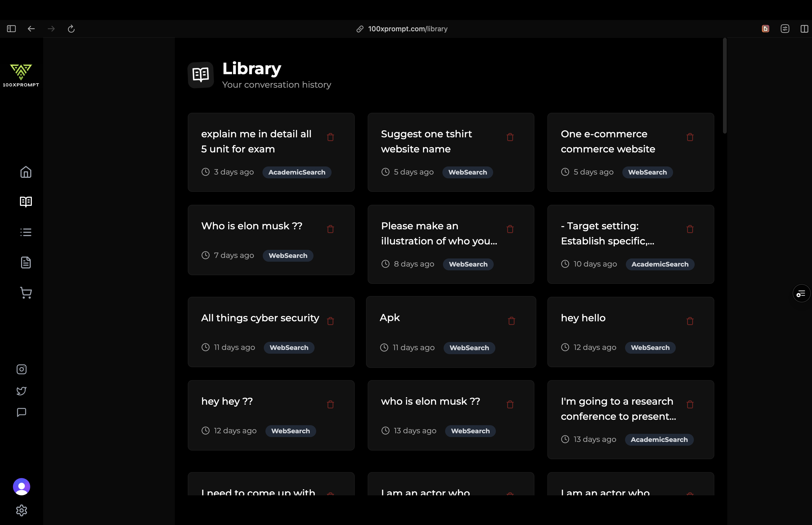Click the user profile avatar
Screen dimensions: 812x525
[x=22, y=486]
